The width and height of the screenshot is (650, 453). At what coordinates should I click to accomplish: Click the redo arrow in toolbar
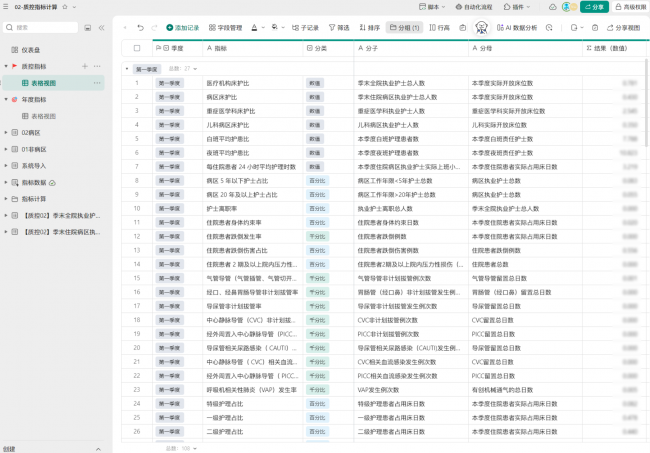[154, 28]
